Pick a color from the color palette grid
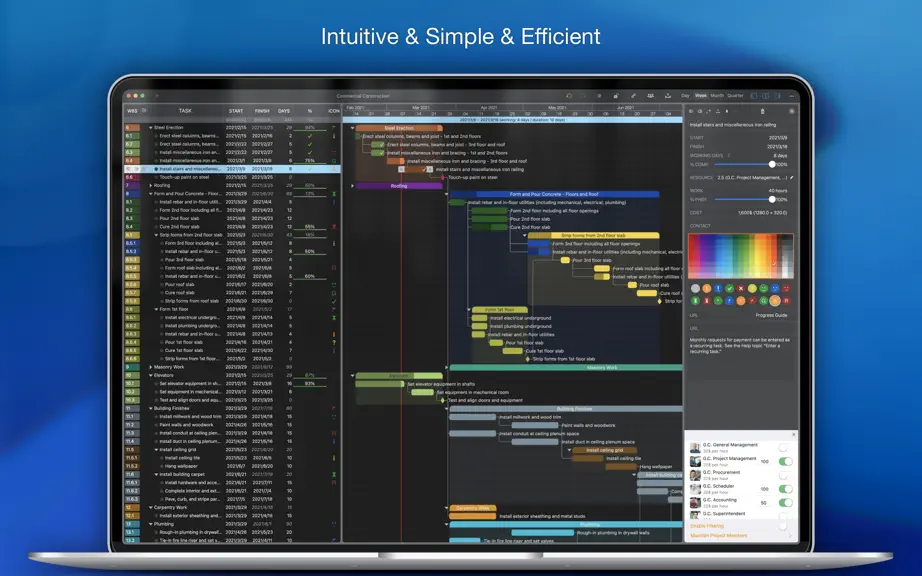Viewport: 922px width, 576px height. coord(741,256)
